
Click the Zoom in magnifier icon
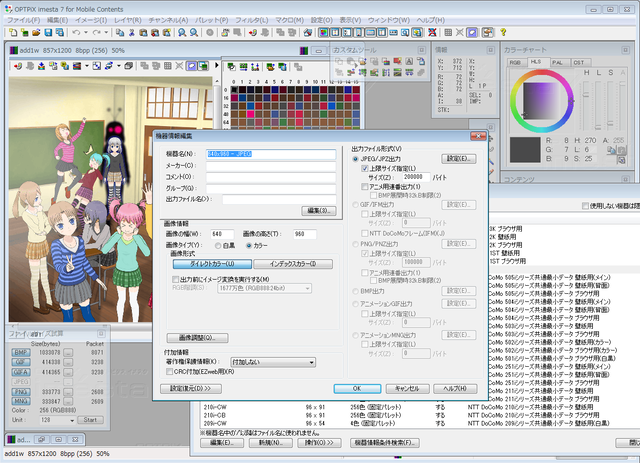(182, 32)
